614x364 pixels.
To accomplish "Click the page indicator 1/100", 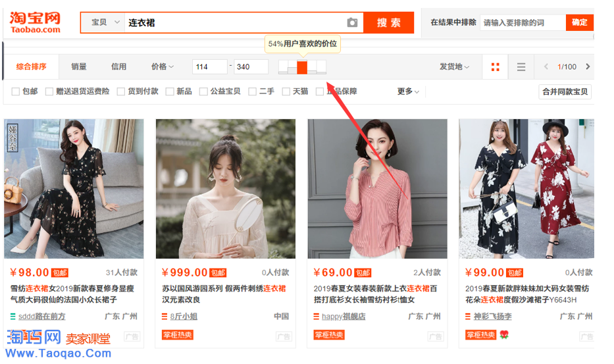I will 567,67.
